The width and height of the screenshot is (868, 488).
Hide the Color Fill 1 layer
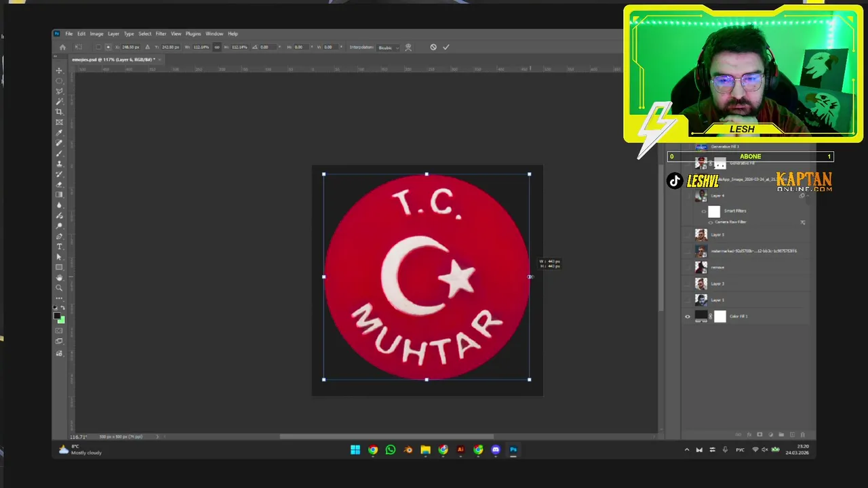688,317
